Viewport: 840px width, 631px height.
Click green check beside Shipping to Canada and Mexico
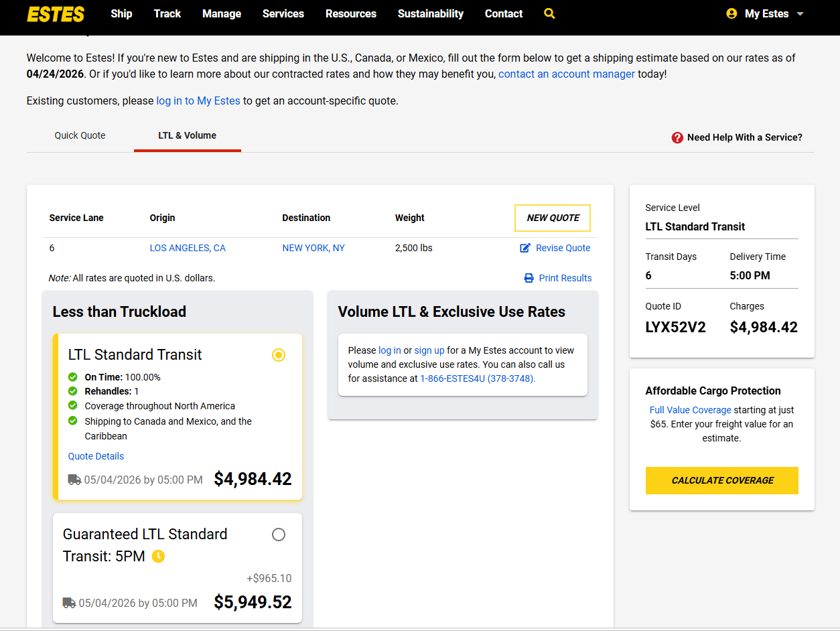73,421
